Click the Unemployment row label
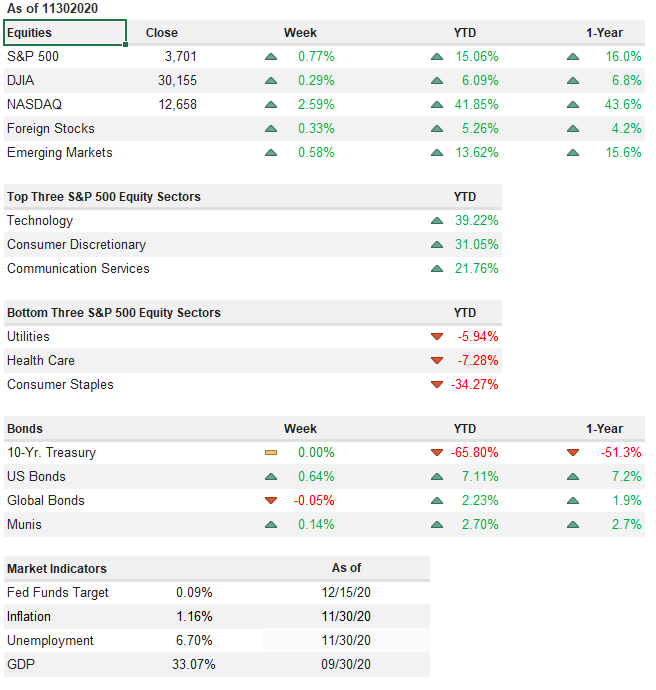This screenshot has width=656, height=690. 50,641
